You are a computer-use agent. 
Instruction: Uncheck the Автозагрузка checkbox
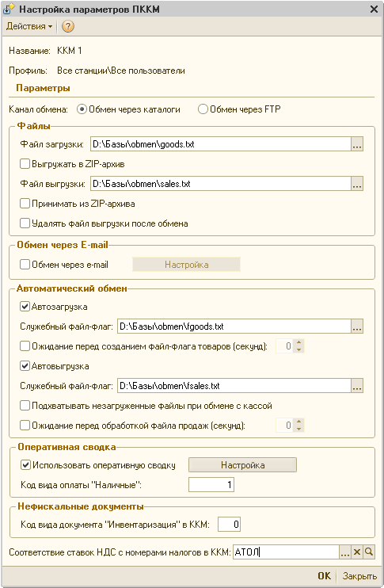[25, 307]
